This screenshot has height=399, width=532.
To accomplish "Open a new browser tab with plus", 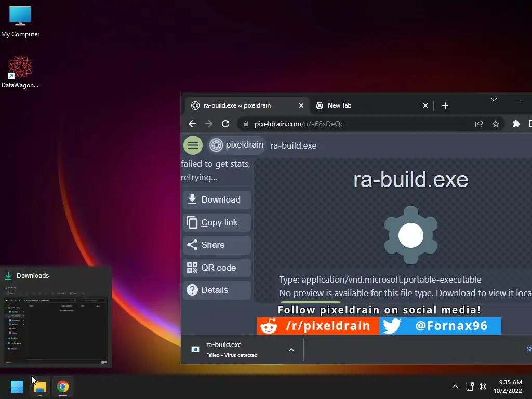I will point(445,105).
